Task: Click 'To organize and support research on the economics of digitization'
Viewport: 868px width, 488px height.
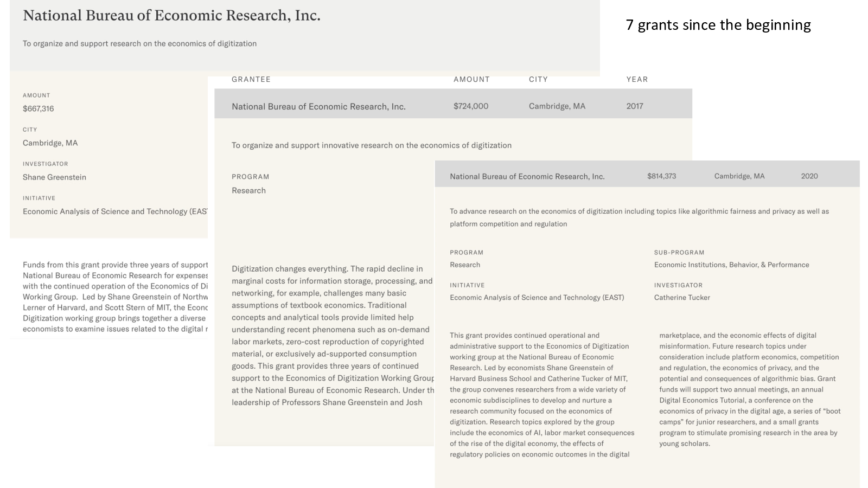Action: 139,43
